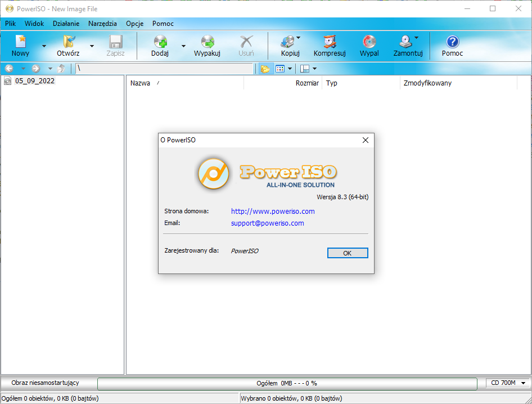Open the view mode dropdown arrow

pyautogui.click(x=290, y=69)
